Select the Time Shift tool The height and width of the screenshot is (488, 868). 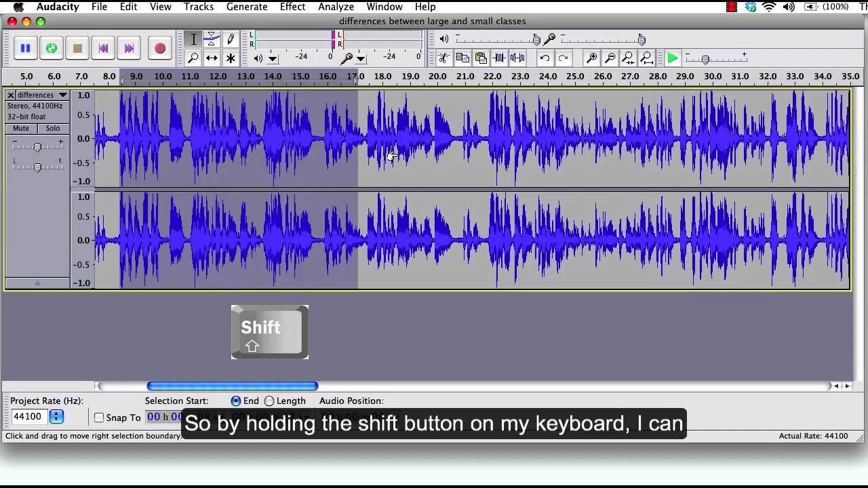tap(212, 58)
